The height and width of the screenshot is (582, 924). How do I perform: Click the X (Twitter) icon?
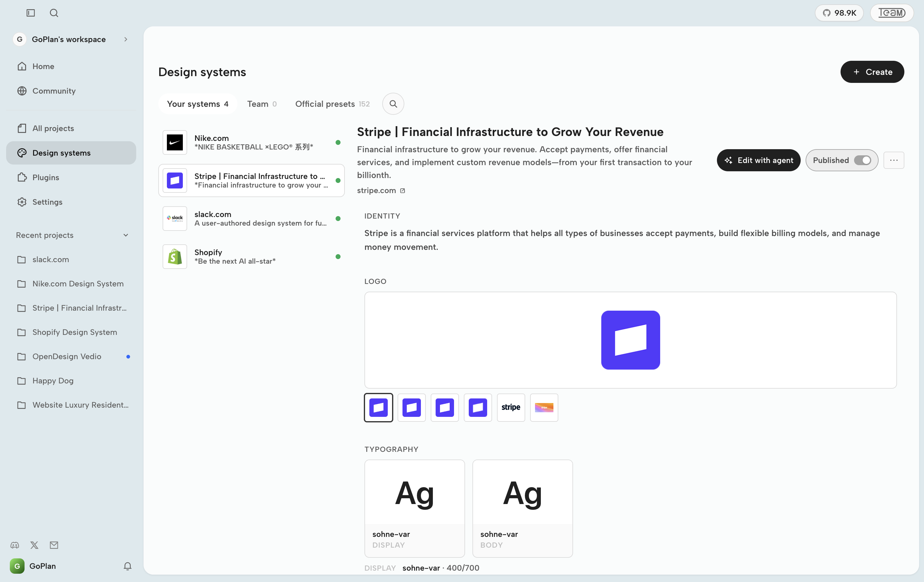tap(34, 545)
